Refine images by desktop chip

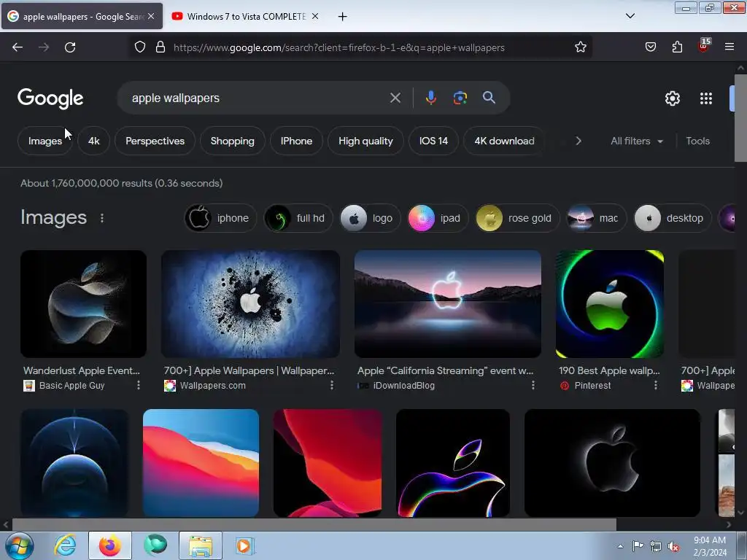click(x=672, y=218)
